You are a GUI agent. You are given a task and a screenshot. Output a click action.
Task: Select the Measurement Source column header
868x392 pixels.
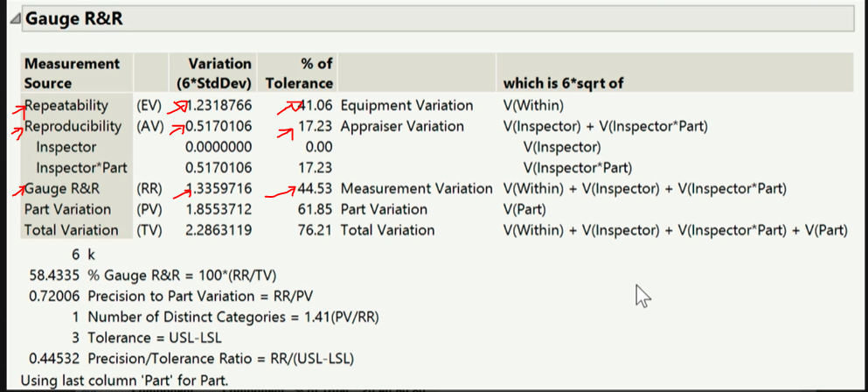[72, 73]
